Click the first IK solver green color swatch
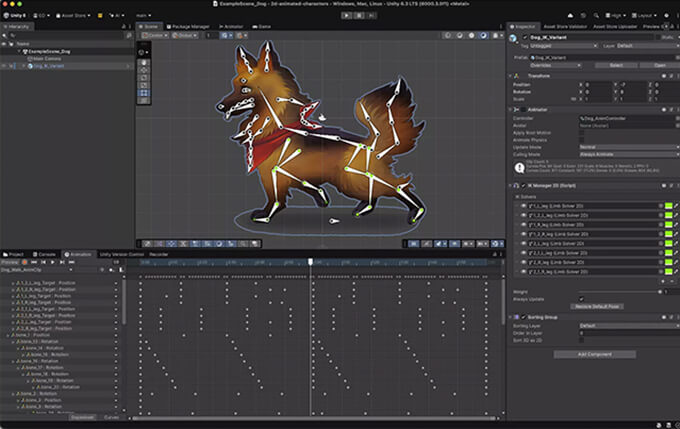Screen dimensions: 680x429 (x=668, y=205)
